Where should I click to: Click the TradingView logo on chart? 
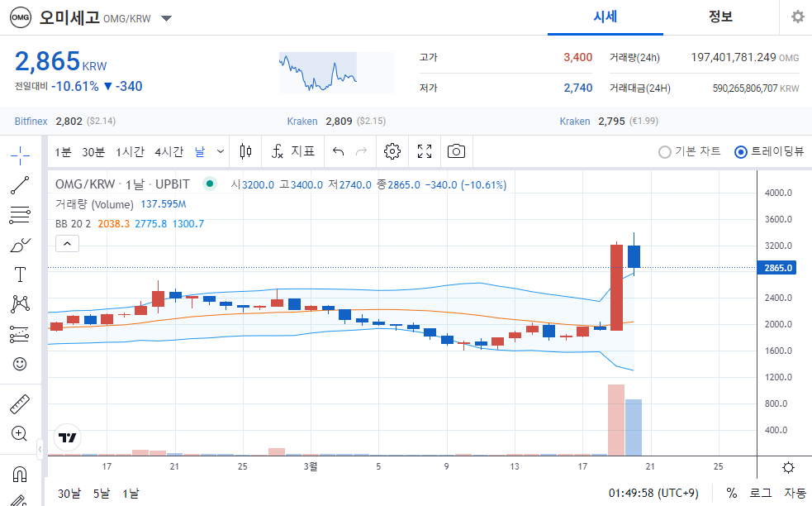click(x=67, y=437)
